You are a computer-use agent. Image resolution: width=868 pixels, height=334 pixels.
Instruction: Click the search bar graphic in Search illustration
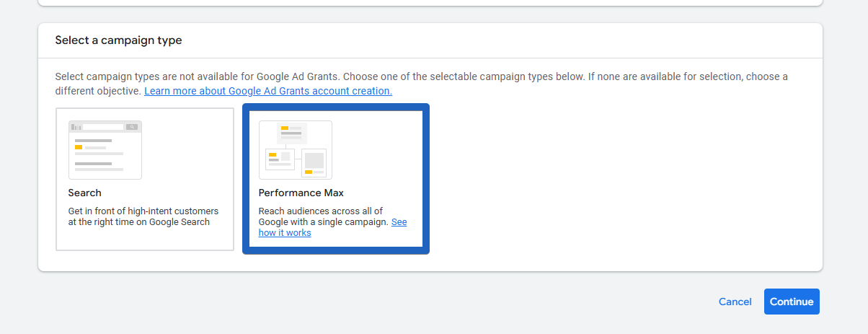(103, 127)
